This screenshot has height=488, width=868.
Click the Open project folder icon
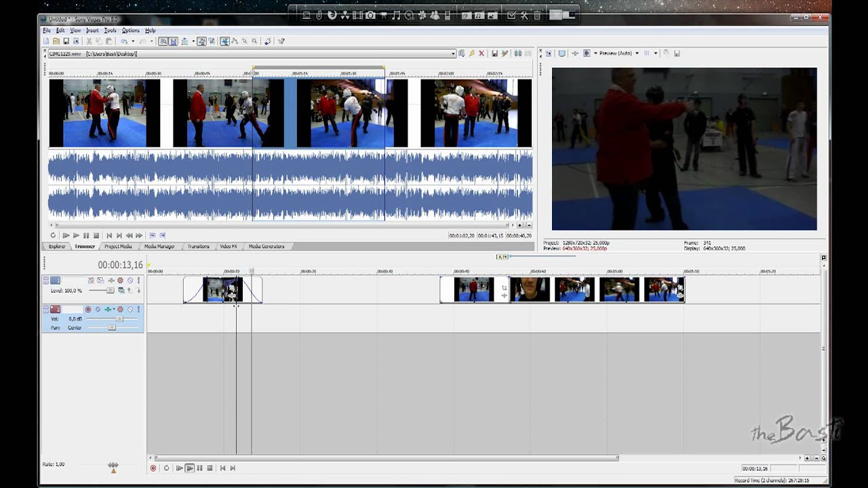(56, 41)
